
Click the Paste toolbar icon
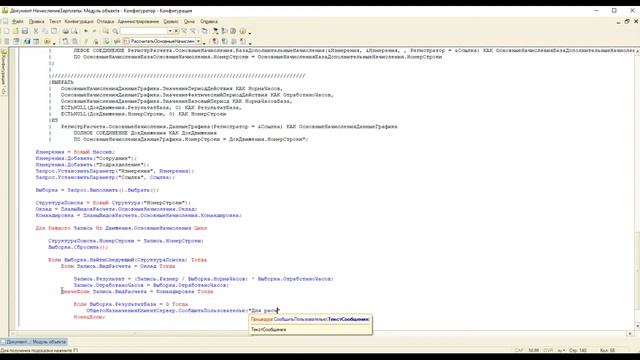(54, 31)
